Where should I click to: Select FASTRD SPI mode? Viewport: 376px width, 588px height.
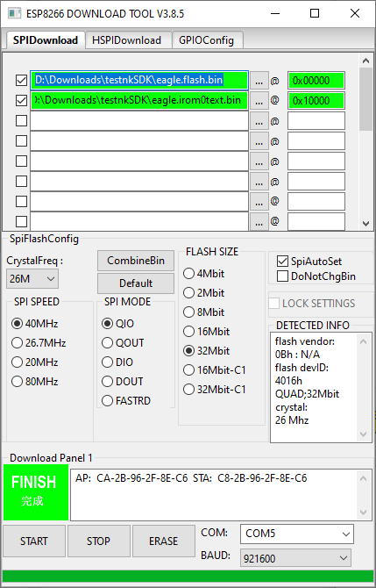tap(126, 401)
